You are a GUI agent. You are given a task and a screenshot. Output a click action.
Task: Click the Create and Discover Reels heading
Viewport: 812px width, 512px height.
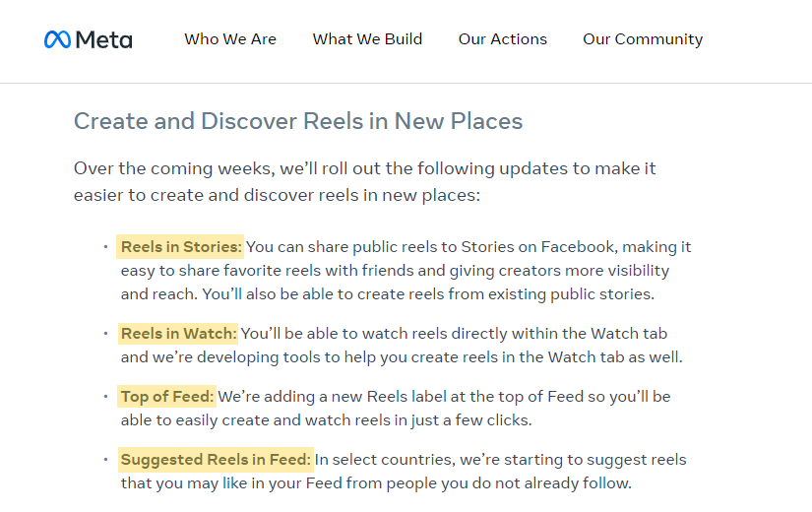pos(298,121)
